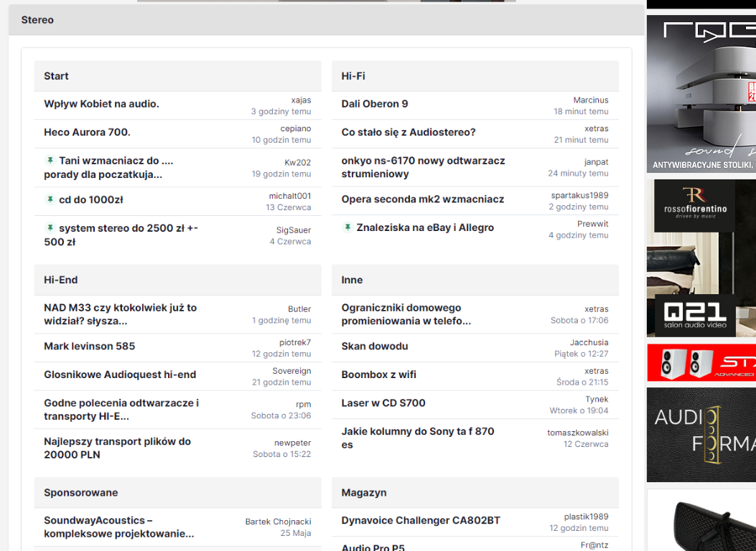Open user profile Tynek
The height and width of the screenshot is (551, 756).
click(x=597, y=400)
